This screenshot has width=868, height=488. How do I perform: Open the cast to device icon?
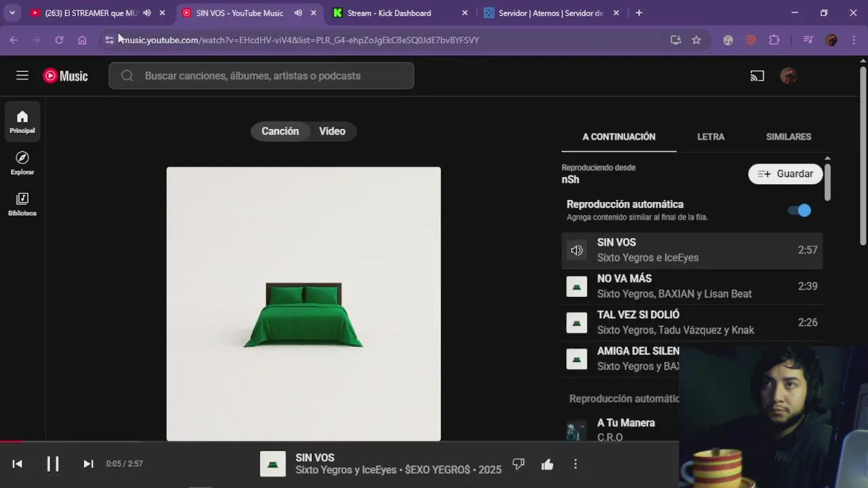[x=757, y=76]
